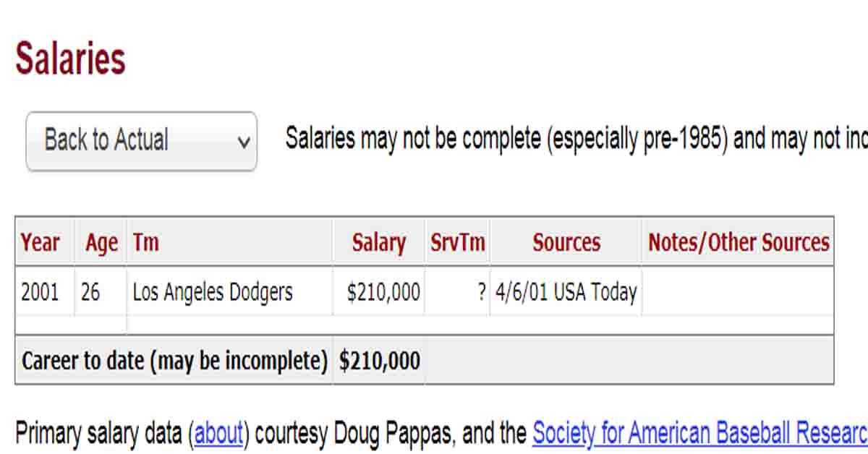Select the Career to date total row
Screen dimensions: 868x454
[425, 360]
